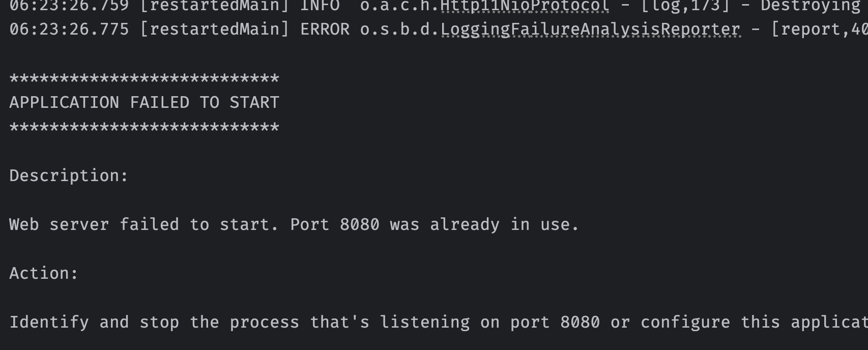Click the asterisk row above the heading

(x=144, y=79)
